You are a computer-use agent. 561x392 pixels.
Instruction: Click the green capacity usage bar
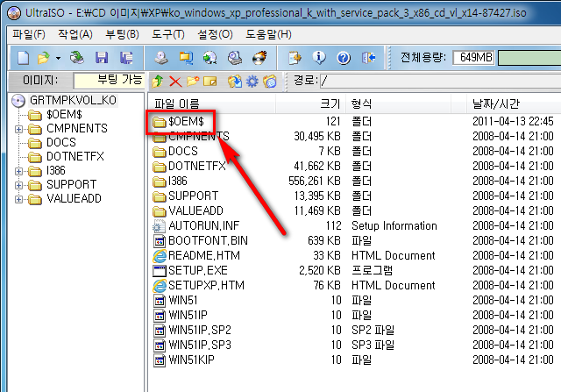[529, 57]
